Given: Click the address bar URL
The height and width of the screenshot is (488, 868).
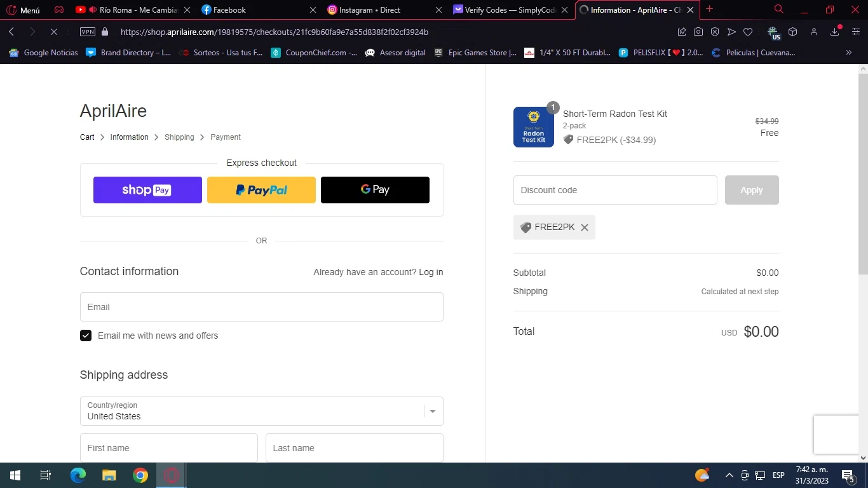Looking at the screenshot, I should click(274, 32).
